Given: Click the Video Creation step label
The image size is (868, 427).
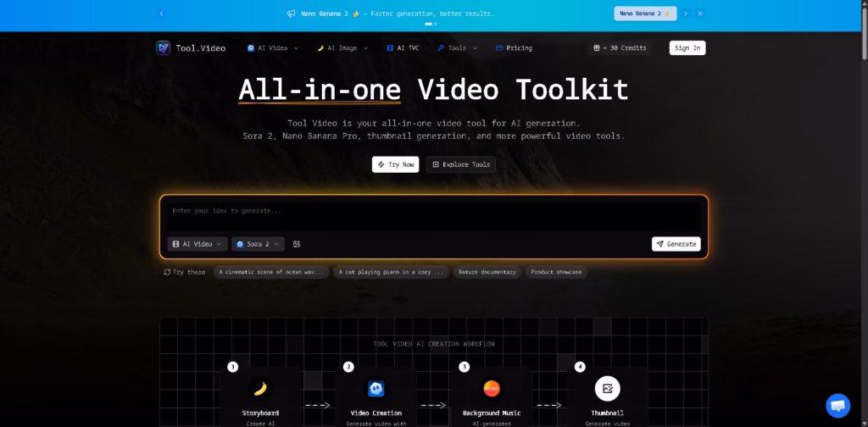Looking at the screenshot, I should pyautogui.click(x=376, y=413).
